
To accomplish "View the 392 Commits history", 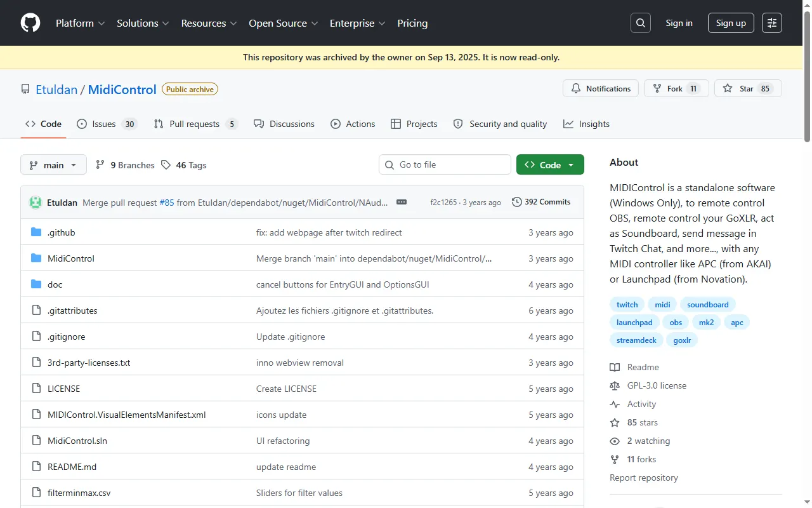I will [541, 202].
